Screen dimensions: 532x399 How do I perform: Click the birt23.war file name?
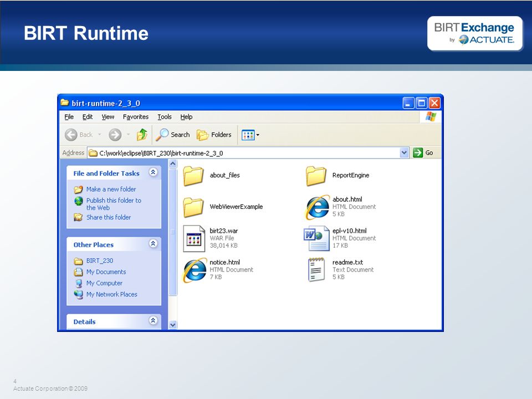point(223,231)
